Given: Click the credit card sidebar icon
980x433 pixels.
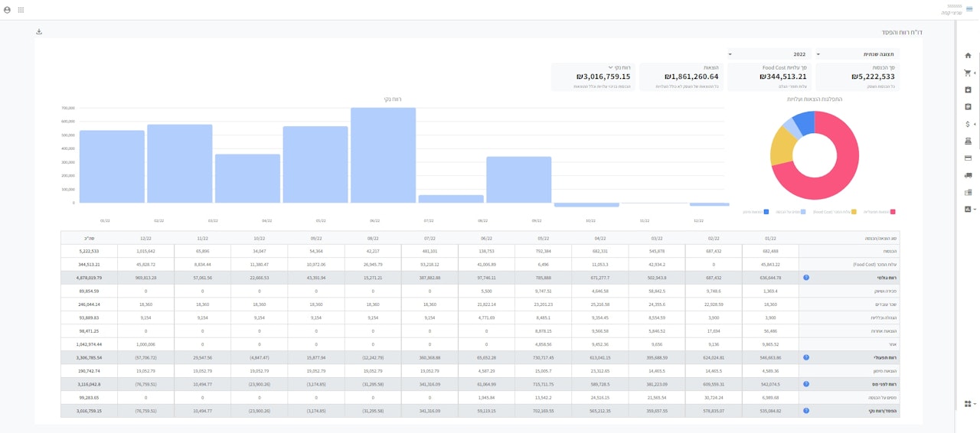Looking at the screenshot, I should coord(968,158).
